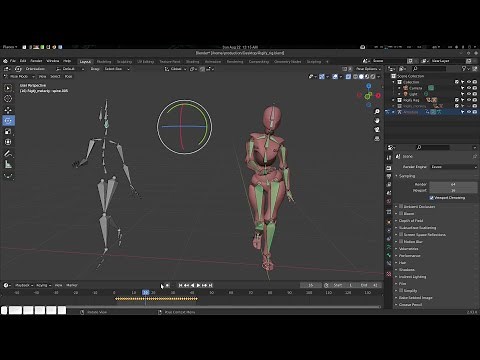Screen dimensions: 480x360
Task: Play the animation in the timeline
Action: (199, 285)
